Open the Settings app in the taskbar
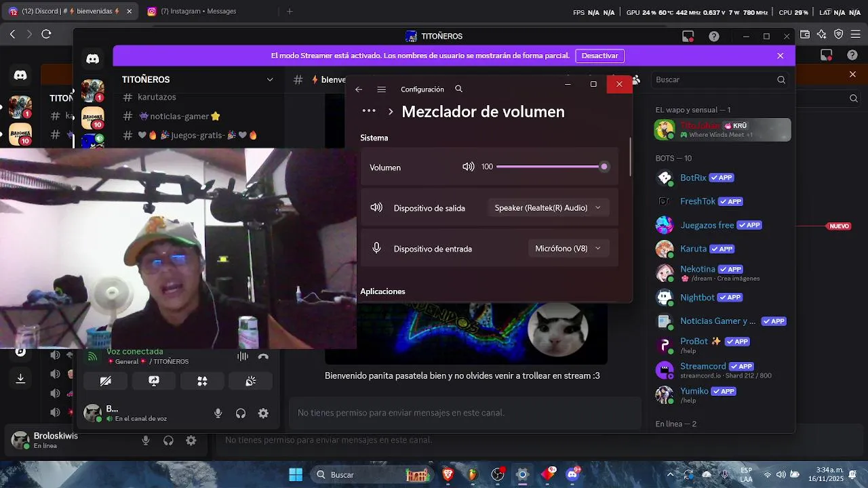This screenshot has width=868, height=488. tap(522, 474)
